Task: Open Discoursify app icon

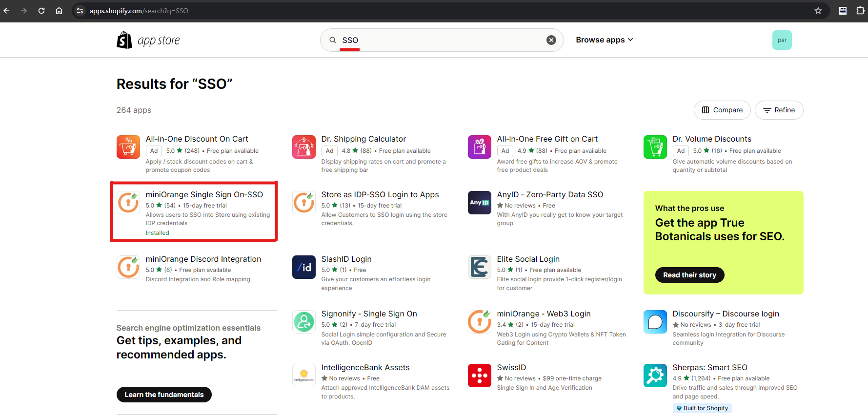Action: (x=655, y=322)
